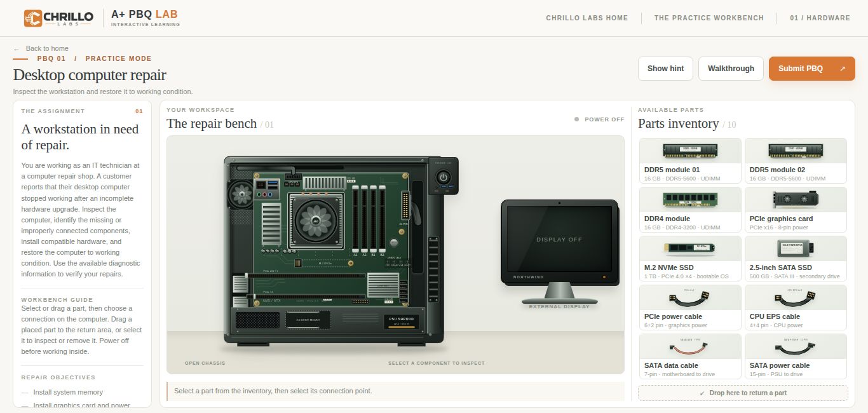Click the PBQ 01 breadcrumb label
Screen dimensions: 868x413
[51, 58]
